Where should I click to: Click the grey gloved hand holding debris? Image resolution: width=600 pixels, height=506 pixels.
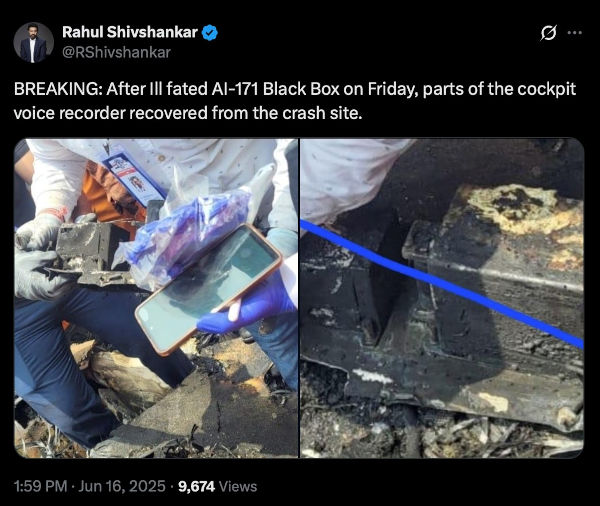40,256
